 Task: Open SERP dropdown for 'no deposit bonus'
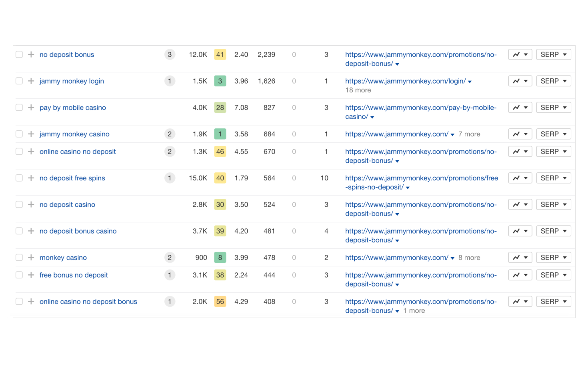point(554,54)
